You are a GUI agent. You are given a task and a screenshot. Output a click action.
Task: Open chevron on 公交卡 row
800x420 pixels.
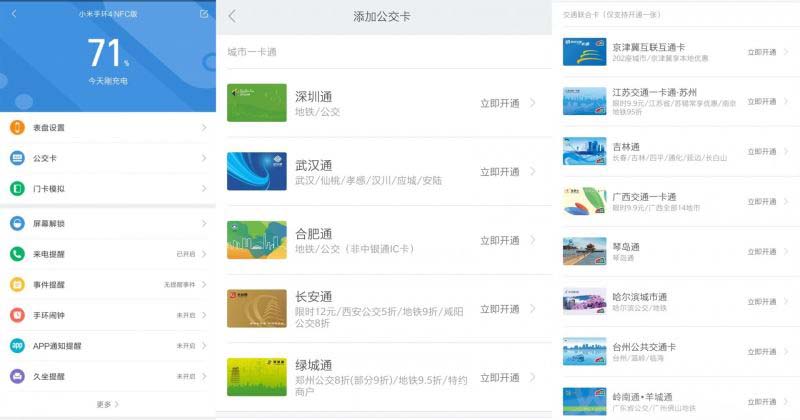coord(204,158)
